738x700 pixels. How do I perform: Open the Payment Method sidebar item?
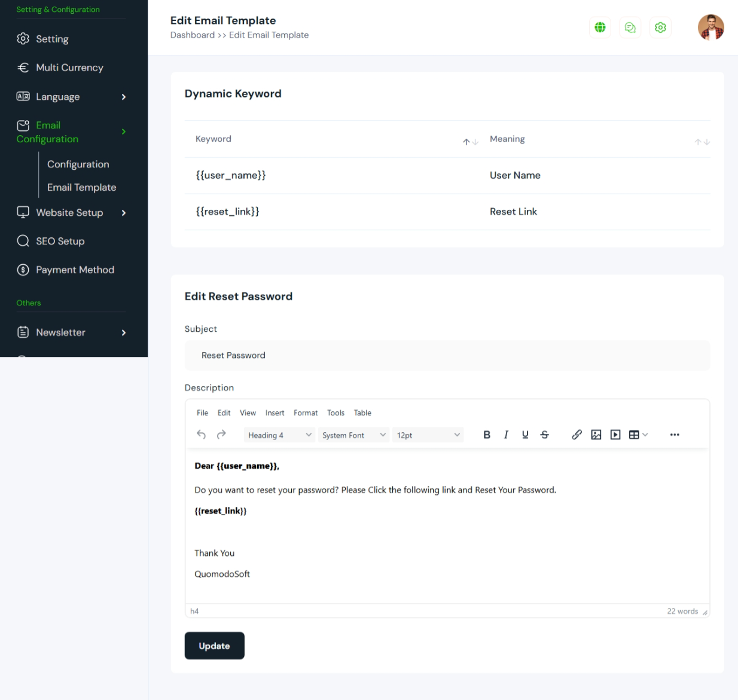click(75, 270)
